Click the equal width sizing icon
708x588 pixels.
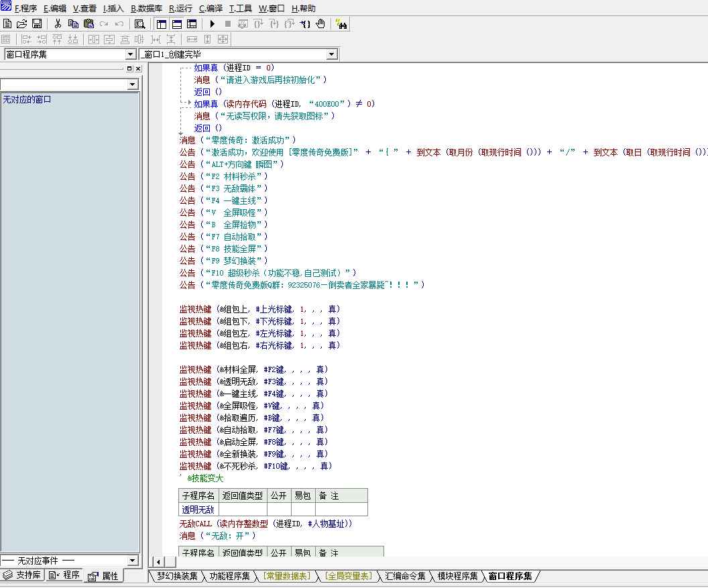[192, 40]
